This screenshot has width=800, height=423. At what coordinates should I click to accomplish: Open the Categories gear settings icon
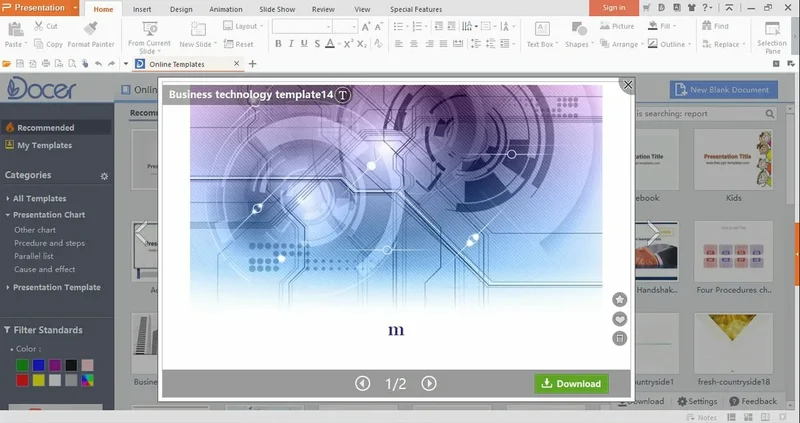tap(104, 176)
